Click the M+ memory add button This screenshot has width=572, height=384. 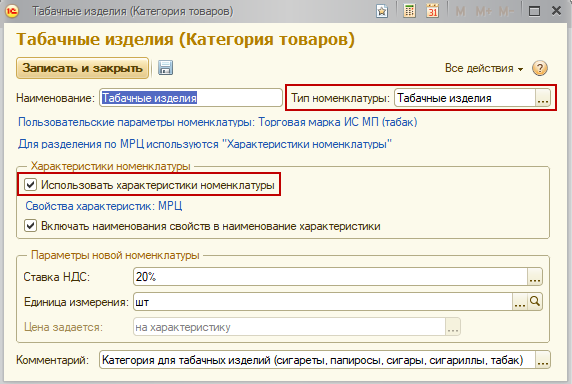483,12
